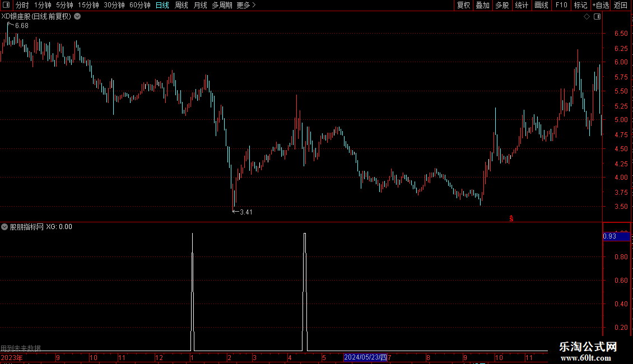Viewport: 633px width, 364px height.
Task: Switch to 月线 monthly chart
Action: (x=200, y=5)
